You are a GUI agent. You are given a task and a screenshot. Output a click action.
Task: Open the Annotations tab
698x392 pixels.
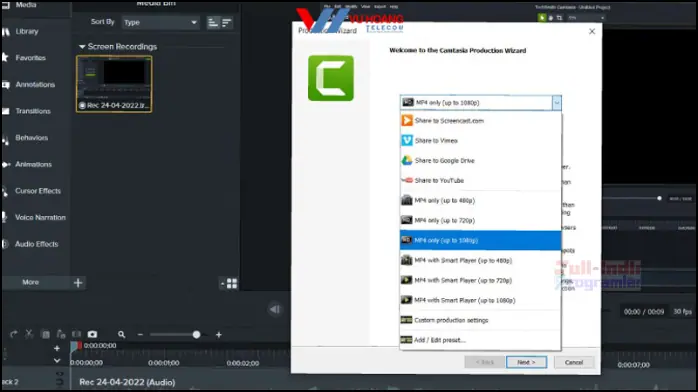[x=35, y=85]
